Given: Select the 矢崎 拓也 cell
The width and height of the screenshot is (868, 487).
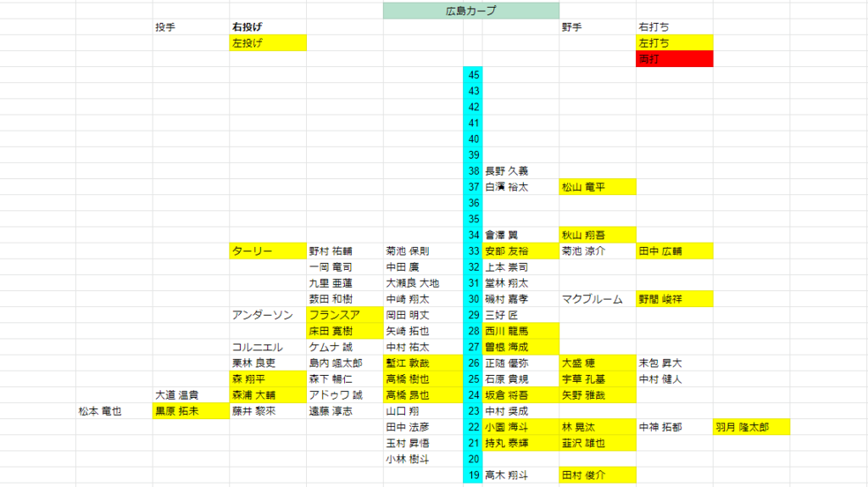Looking at the screenshot, I should click(423, 332).
